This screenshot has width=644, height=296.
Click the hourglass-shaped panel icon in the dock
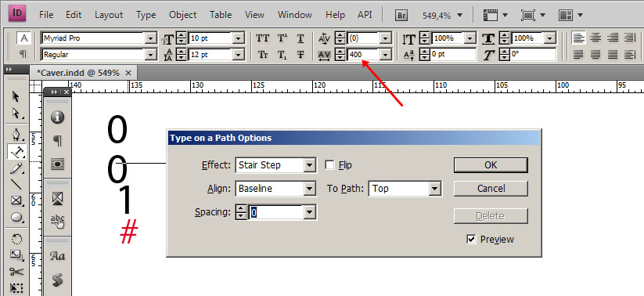pos(57,199)
